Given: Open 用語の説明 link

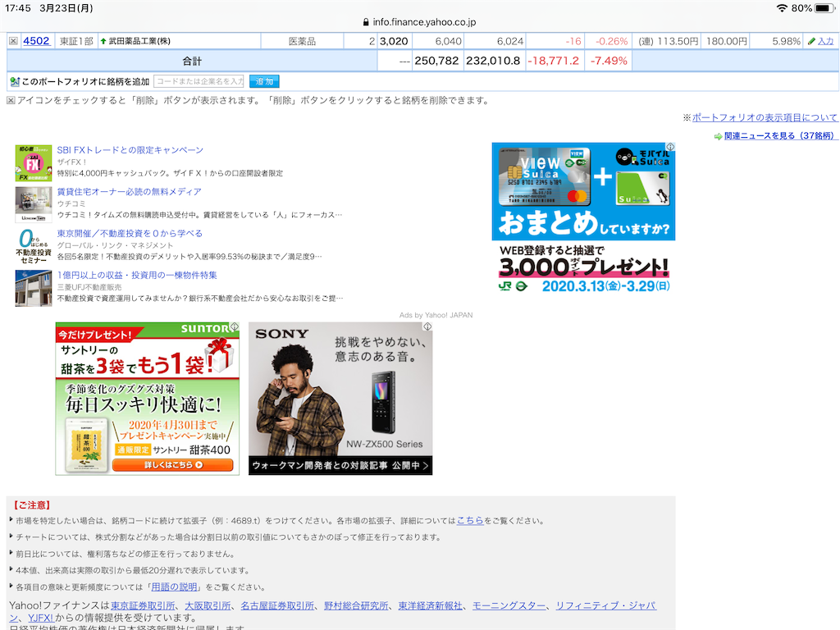Looking at the screenshot, I should [174, 587].
